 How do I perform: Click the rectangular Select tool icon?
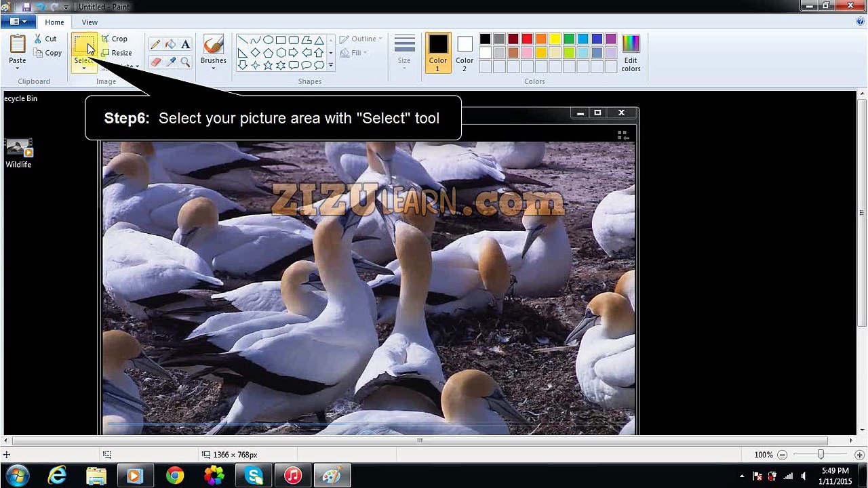tap(84, 45)
